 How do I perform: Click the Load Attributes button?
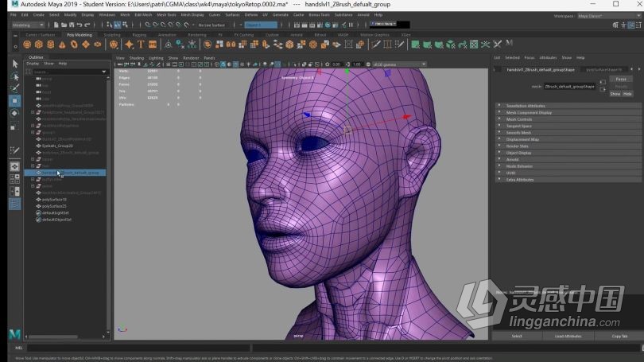[568, 336]
